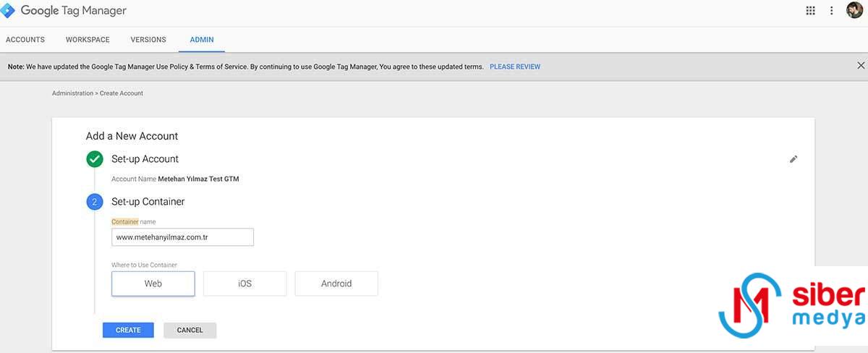
Task: Follow the Please Review link
Action: click(515, 67)
